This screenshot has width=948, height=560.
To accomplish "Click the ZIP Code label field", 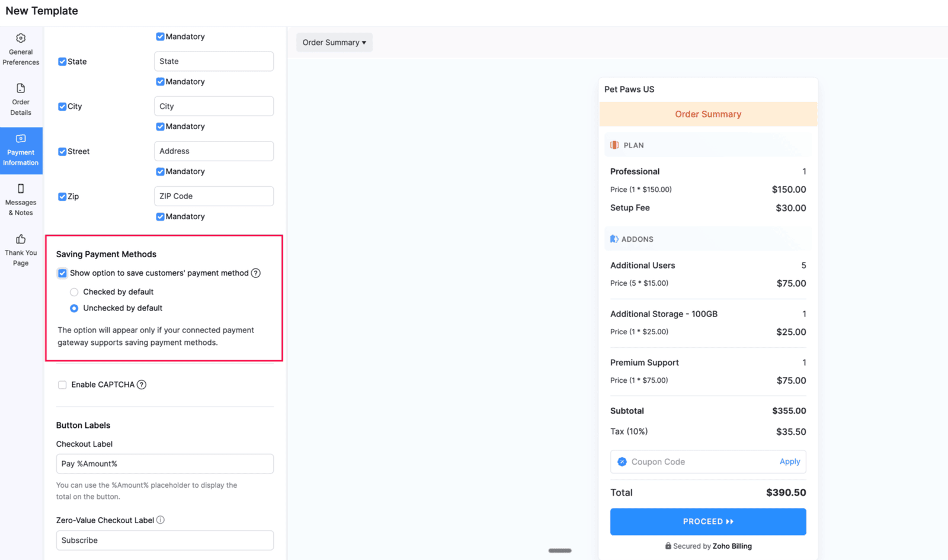I will coord(213,196).
